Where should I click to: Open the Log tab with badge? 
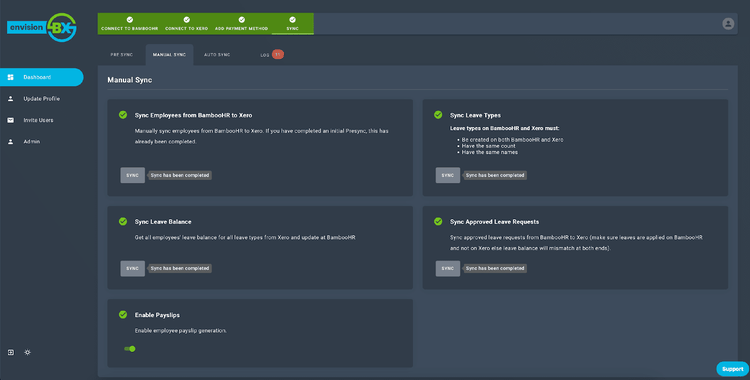272,55
